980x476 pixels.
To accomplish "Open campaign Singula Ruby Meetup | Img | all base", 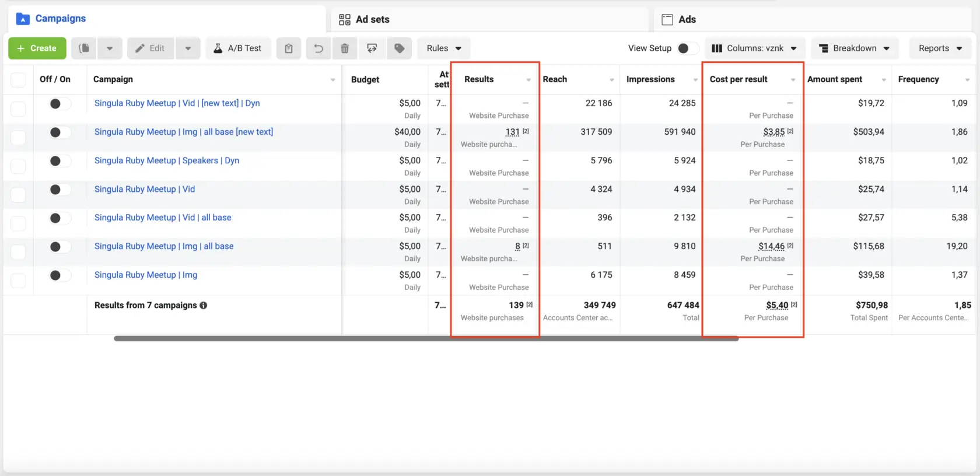I will [164, 246].
